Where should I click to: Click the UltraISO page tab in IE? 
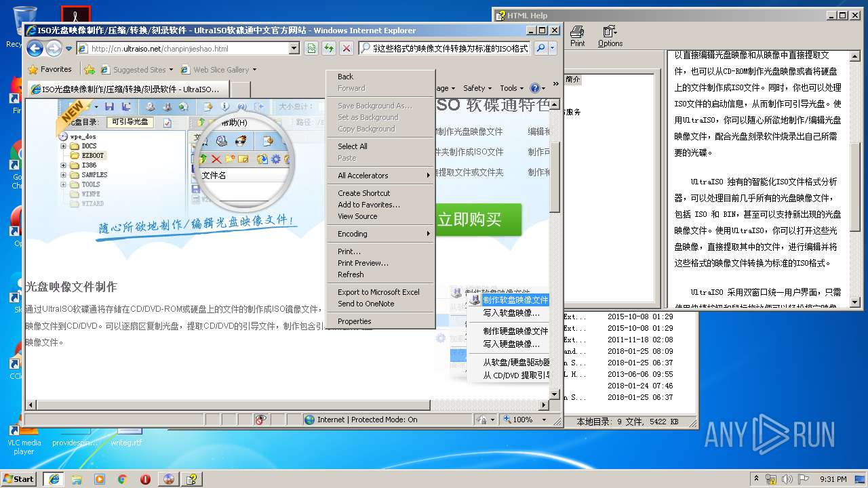pyautogui.click(x=127, y=89)
